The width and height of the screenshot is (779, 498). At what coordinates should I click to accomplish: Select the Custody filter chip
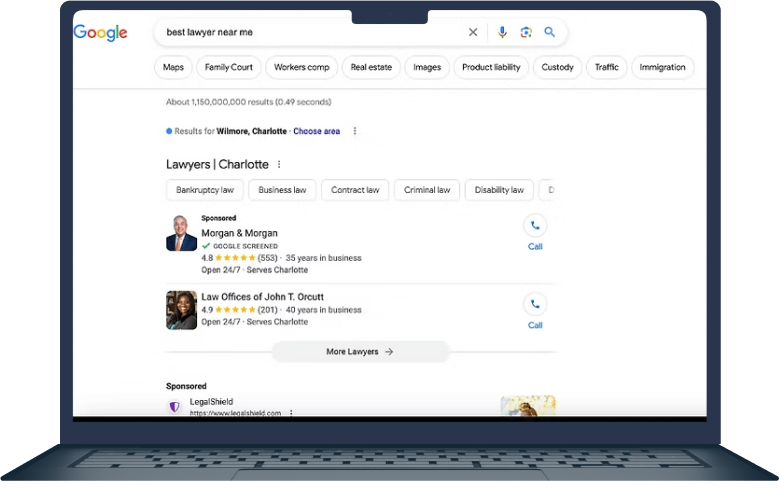coord(557,67)
